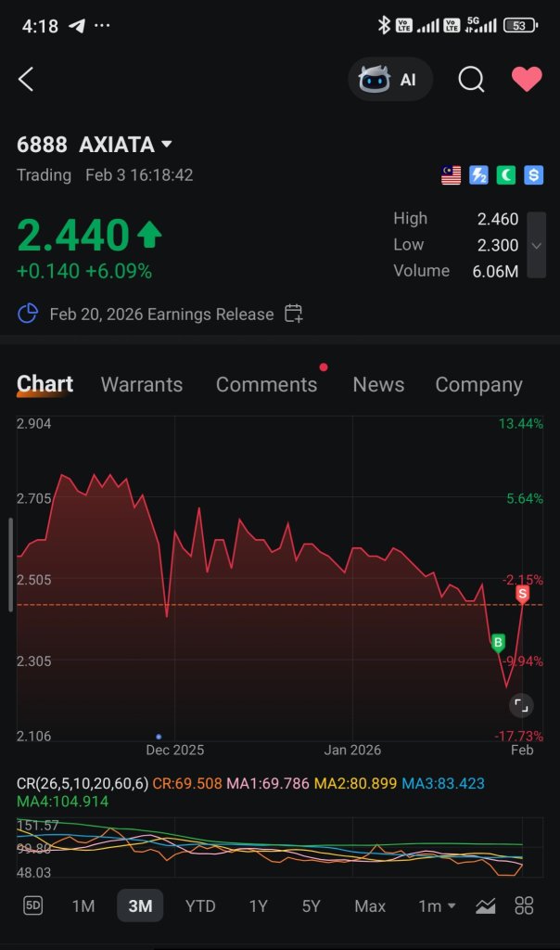Tap the +0.140 +6.09% change text

coord(84,271)
